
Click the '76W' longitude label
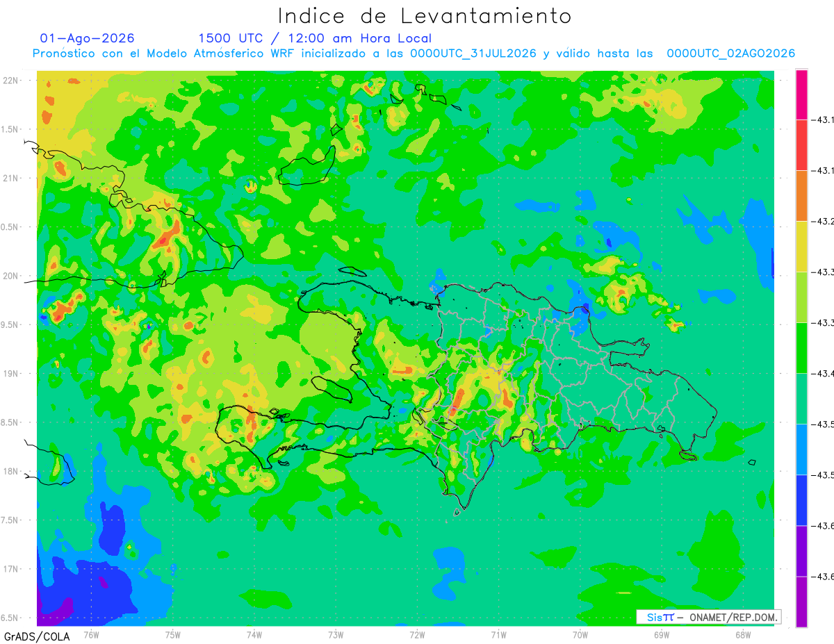click(x=92, y=635)
